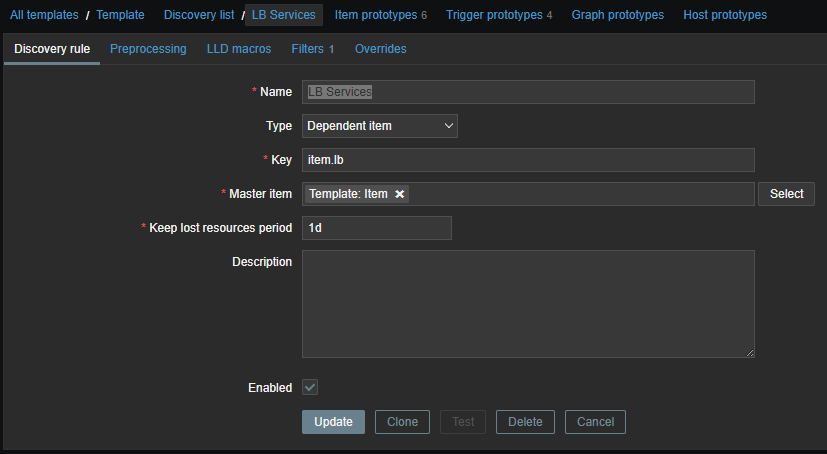The image size is (827, 454).
Task: Grab the Description textarea resize handle
Action: (750, 353)
